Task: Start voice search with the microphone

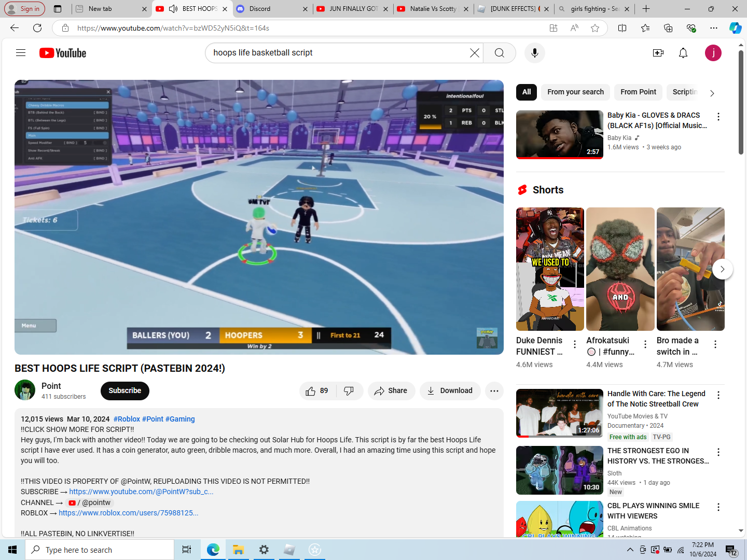Action: [535, 53]
